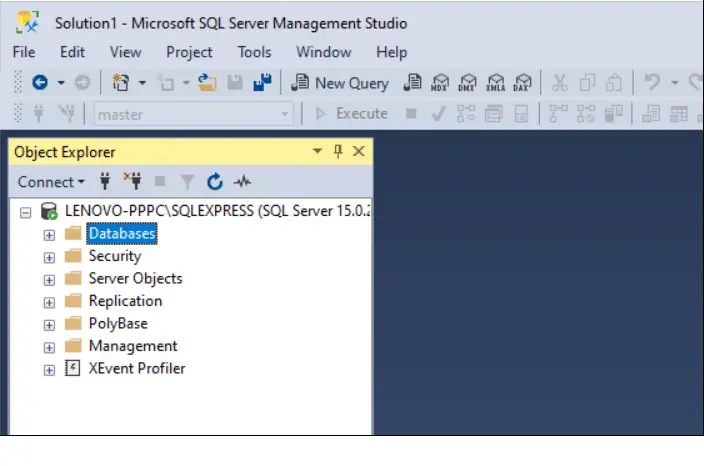Select the Security tree item

115,256
